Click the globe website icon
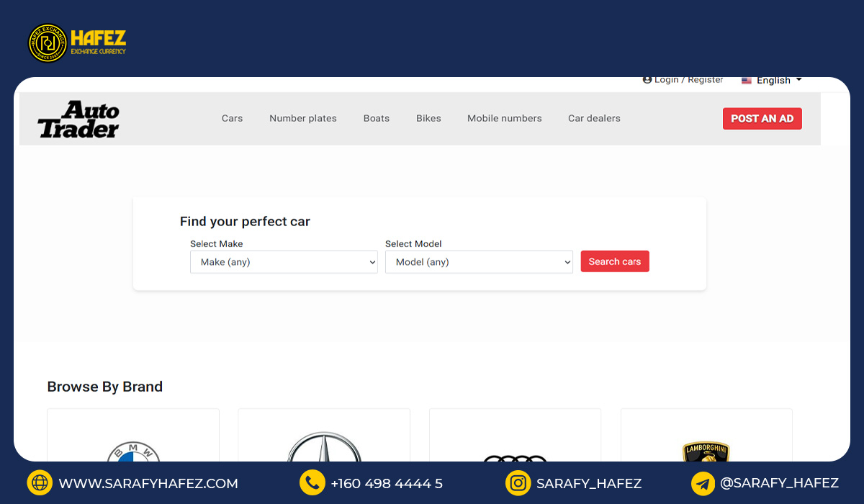 pyautogui.click(x=40, y=483)
